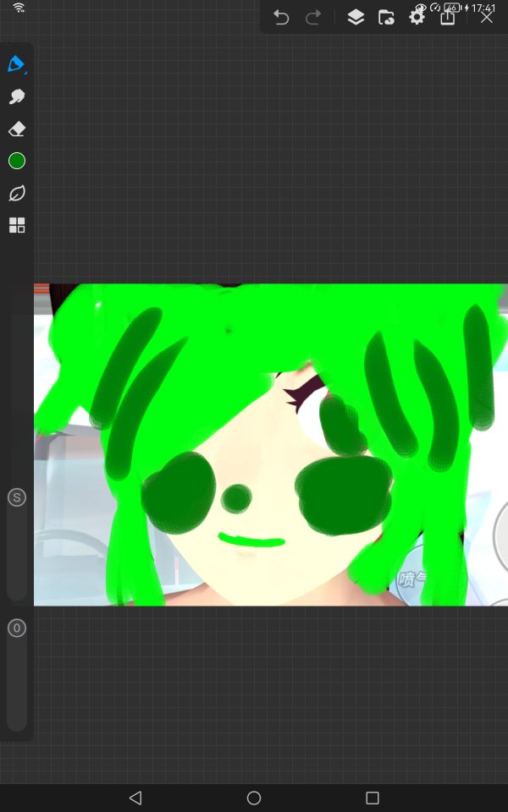Open the four-squares grid menu icon
This screenshot has height=812, width=508.
(17, 225)
